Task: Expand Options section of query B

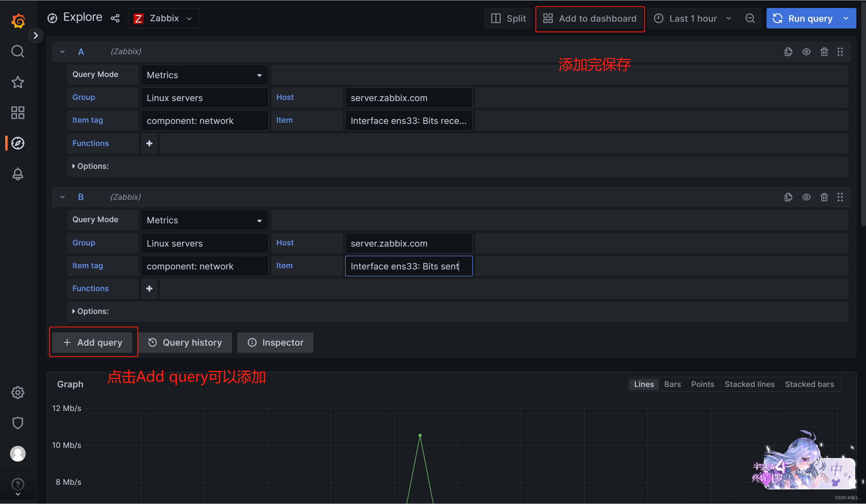Action: point(90,311)
